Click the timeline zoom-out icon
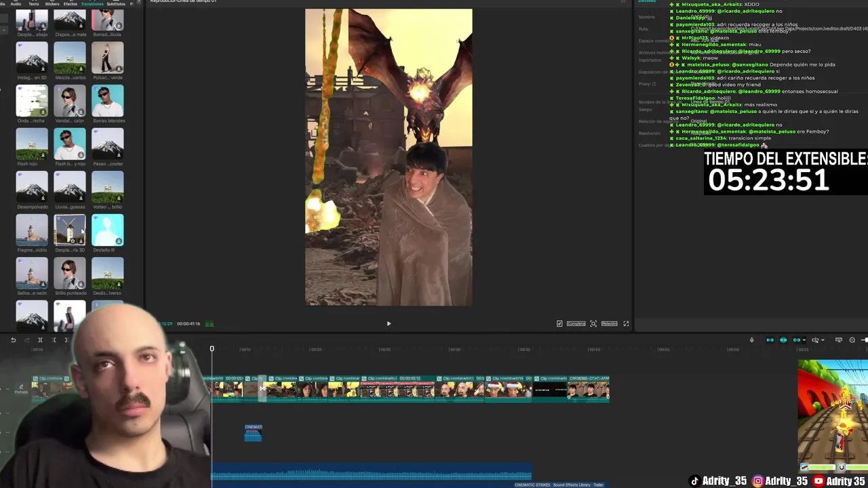This screenshot has width=868, height=488. 852,340
